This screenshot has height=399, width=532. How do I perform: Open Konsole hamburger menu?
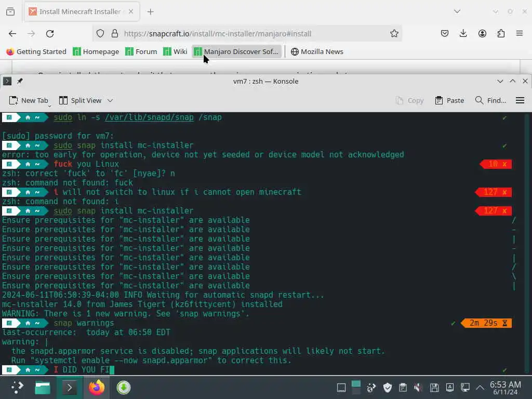point(520,100)
